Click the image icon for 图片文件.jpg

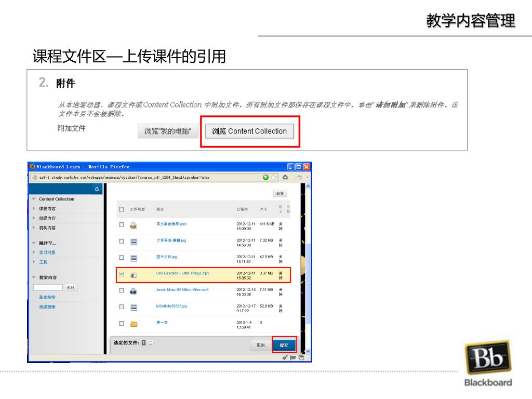pos(134,258)
